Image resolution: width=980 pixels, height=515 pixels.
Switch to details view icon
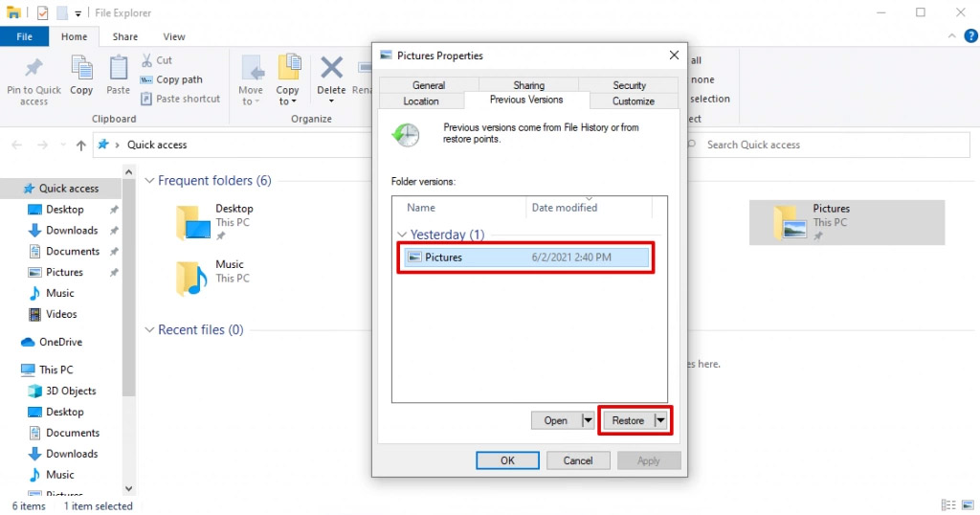click(948, 505)
